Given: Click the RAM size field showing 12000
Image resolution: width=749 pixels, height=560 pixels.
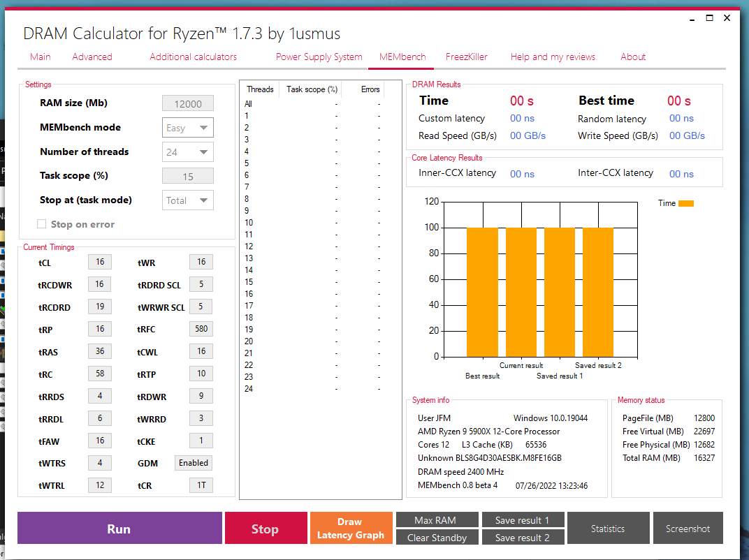Looking at the screenshot, I should coord(188,103).
